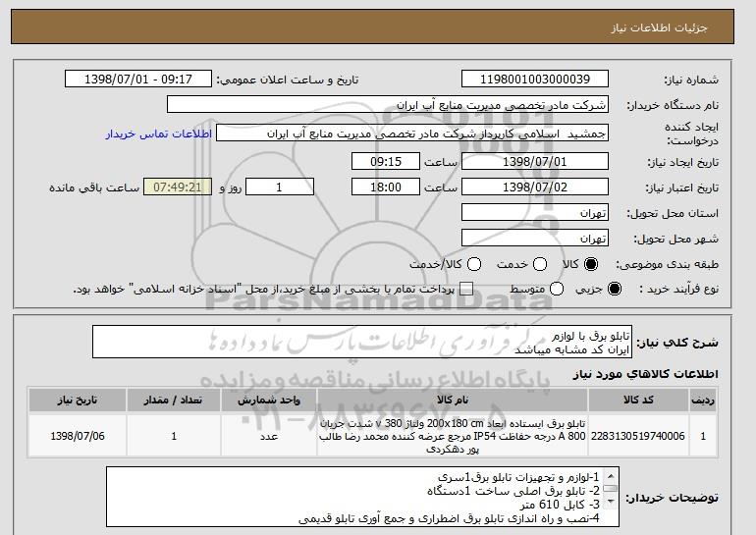Viewport: 756px width, 535px height.
Task: Click the general need description text box
Action: [x=362, y=343]
